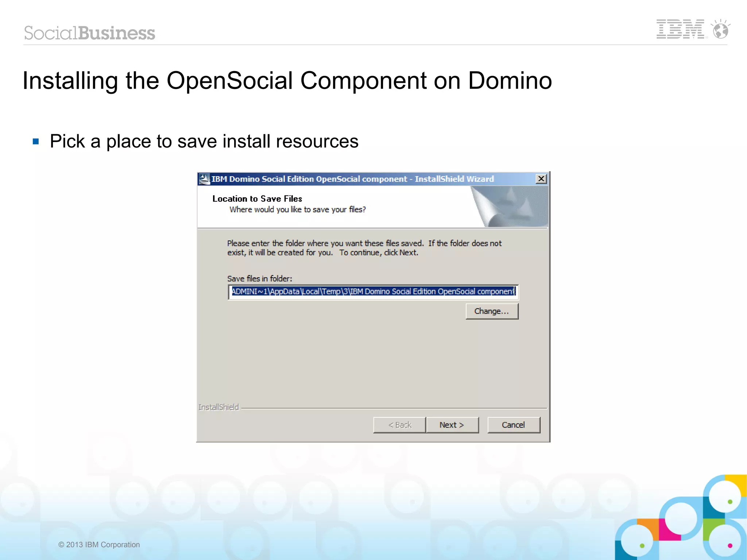Close the InstallShield Wizard window
This screenshot has height=560, width=747.
(541, 179)
